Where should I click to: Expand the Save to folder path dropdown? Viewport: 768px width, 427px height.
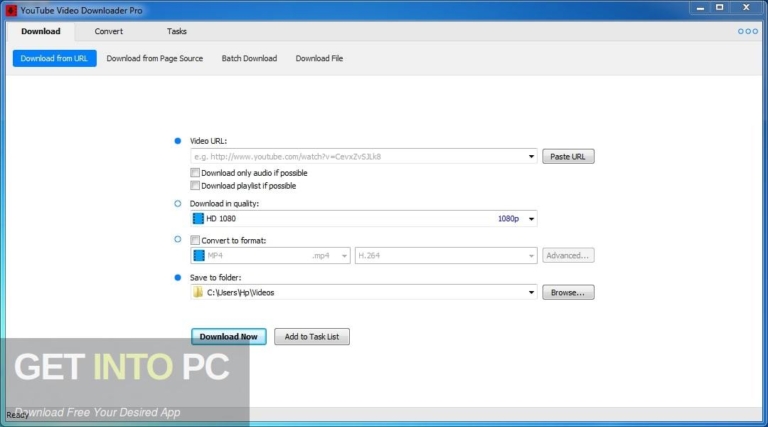531,293
